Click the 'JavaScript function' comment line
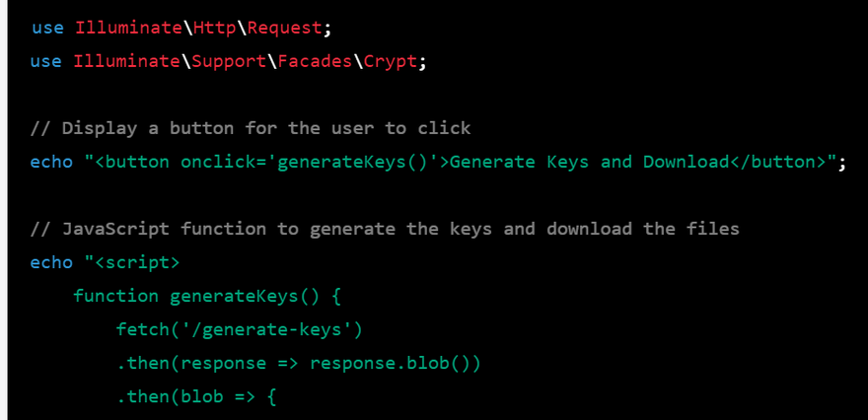This screenshot has height=420, width=868. [385, 229]
